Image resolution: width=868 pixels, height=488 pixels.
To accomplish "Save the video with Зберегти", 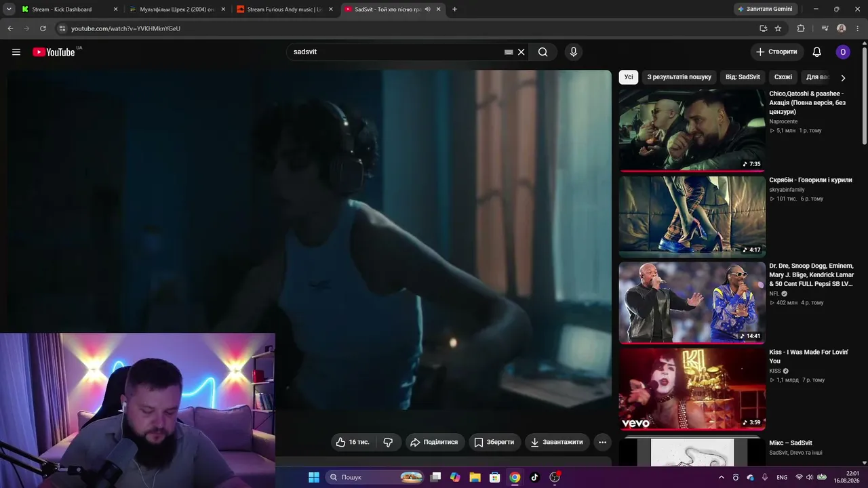I will (494, 442).
